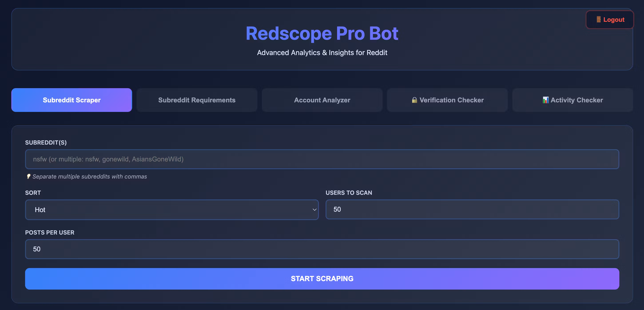Switch to the Subreddit Scraper tab

click(72, 100)
